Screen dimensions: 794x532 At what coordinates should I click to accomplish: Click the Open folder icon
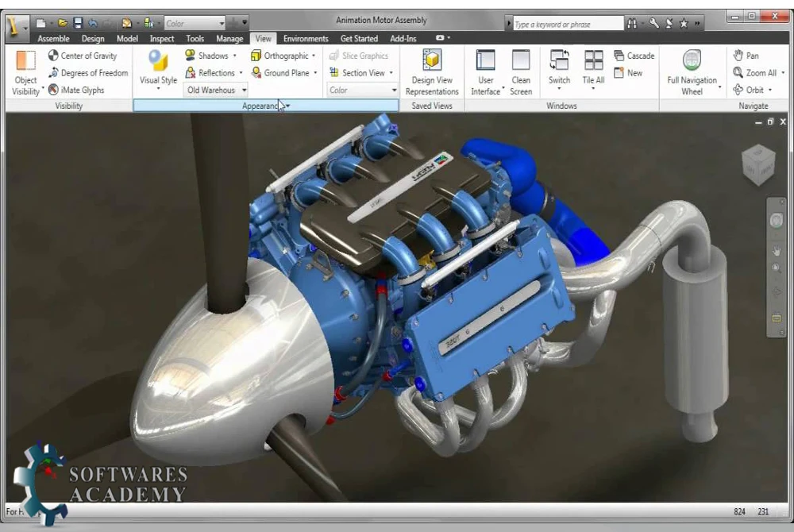tap(62, 23)
